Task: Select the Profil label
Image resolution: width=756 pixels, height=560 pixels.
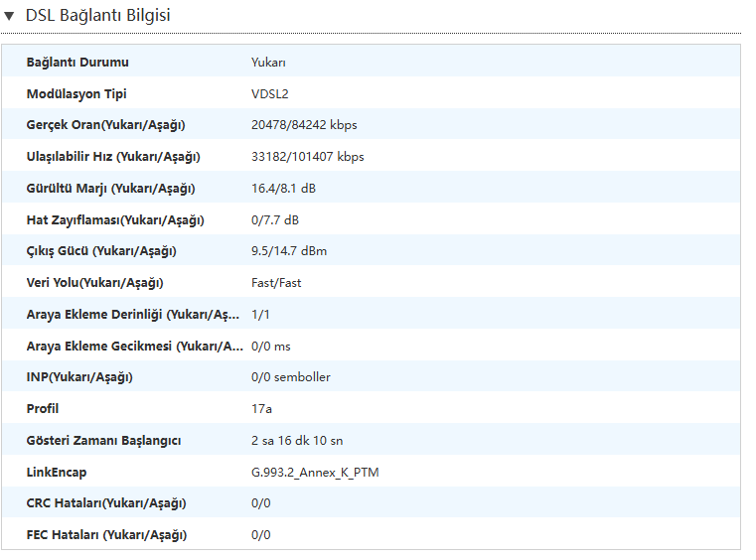Action: [x=43, y=409]
